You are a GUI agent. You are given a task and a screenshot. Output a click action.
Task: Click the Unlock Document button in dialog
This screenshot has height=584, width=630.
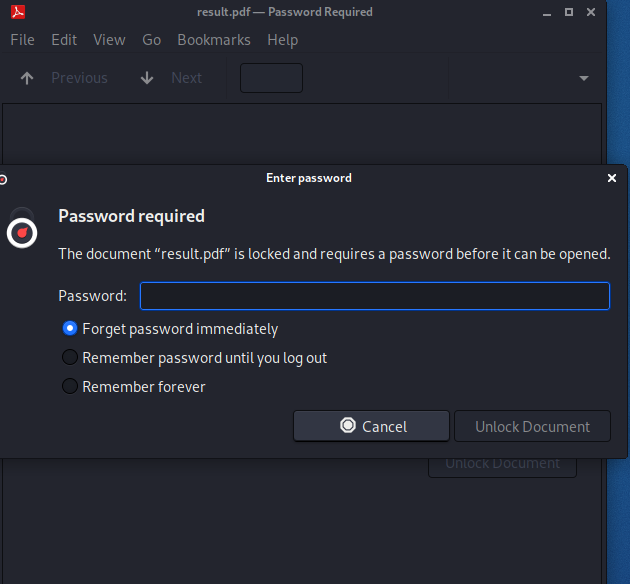[532, 426]
